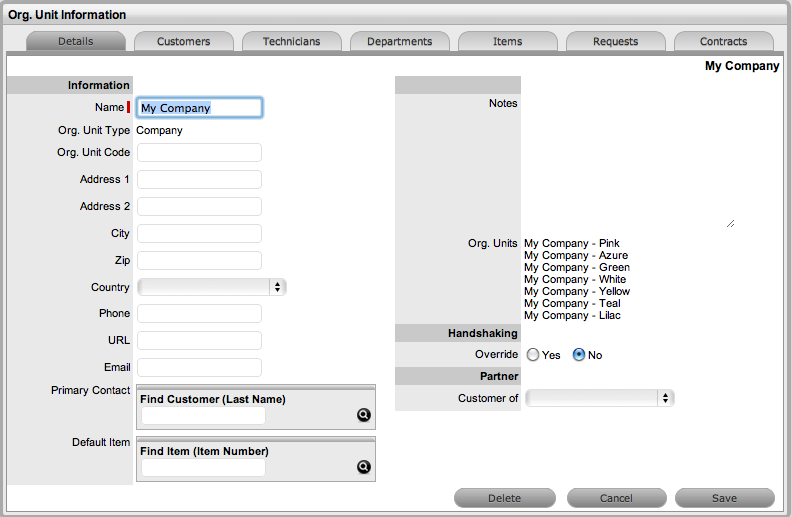Image resolution: width=792 pixels, height=517 pixels.
Task: View the Items tab
Action: (508, 42)
